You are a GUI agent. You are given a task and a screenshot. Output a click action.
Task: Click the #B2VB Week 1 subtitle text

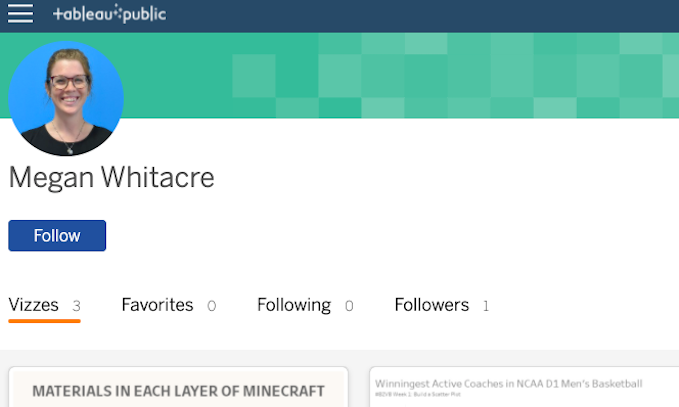click(418, 394)
